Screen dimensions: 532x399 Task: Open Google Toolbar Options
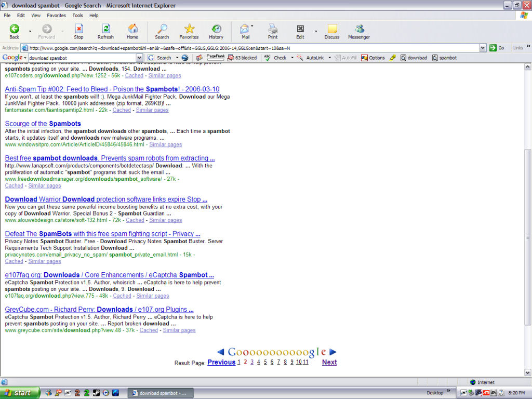[x=373, y=58]
